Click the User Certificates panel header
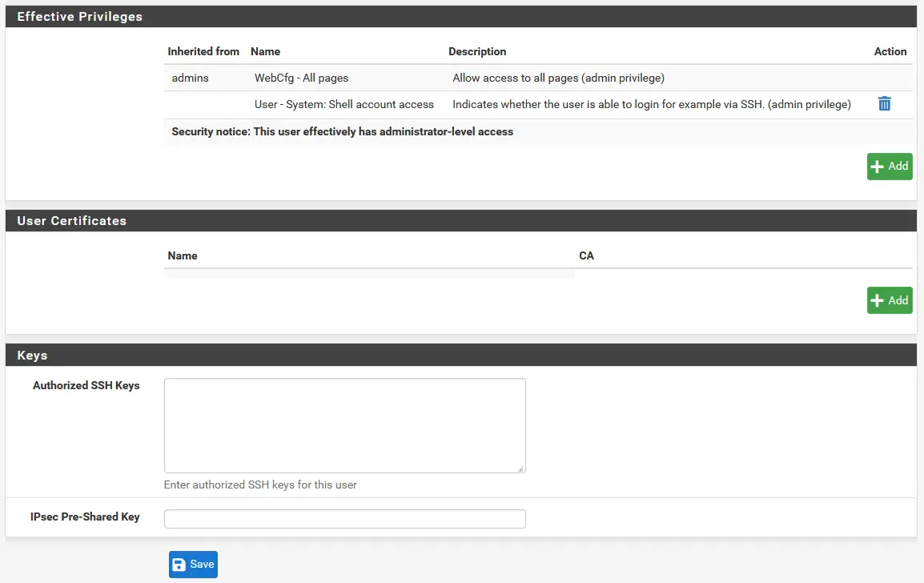924x583 pixels. point(72,221)
